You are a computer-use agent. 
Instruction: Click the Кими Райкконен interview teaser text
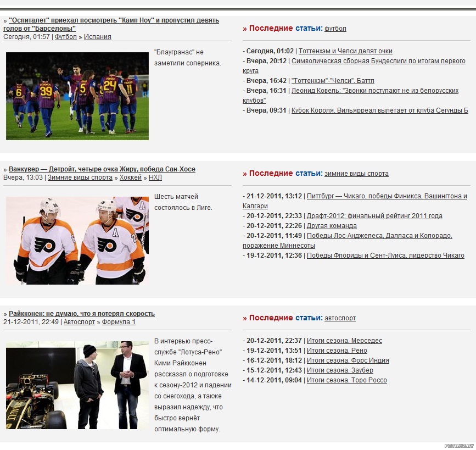pyautogui.click(x=193, y=385)
